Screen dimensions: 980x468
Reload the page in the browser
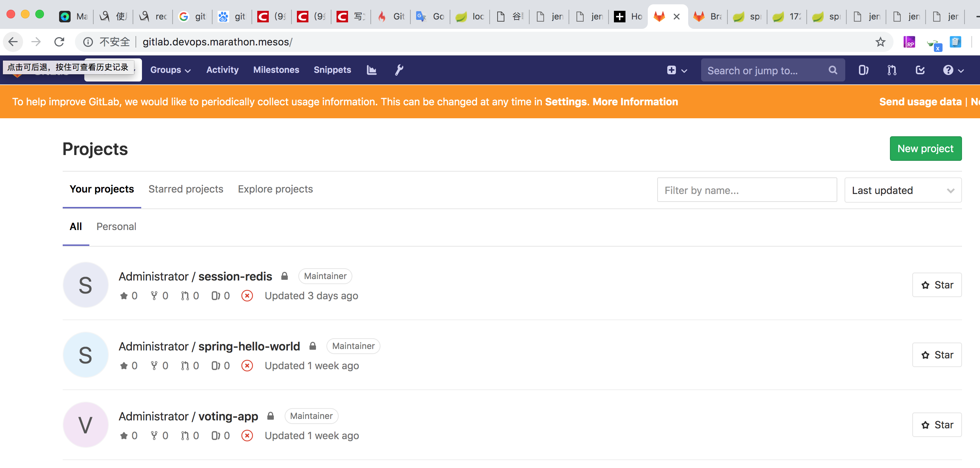point(59,42)
